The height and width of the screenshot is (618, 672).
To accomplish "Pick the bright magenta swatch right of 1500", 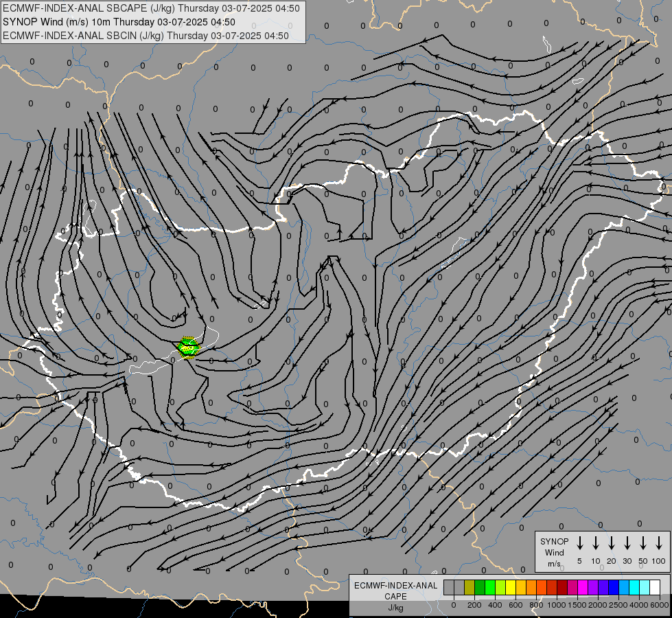I will pyautogui.click(x=583, y=587).
